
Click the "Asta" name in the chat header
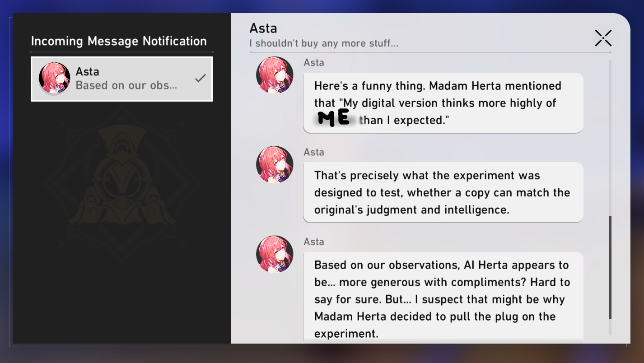pyautogui.click(x=263, y=28)
